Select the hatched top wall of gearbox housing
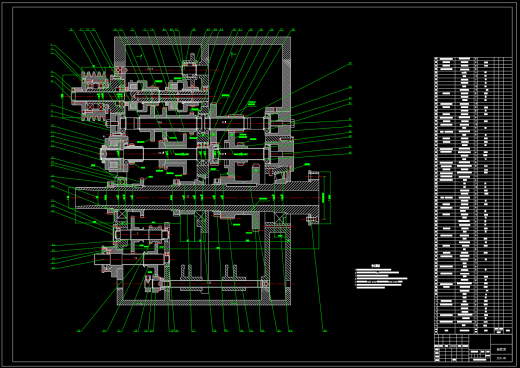 coord(202,41)
